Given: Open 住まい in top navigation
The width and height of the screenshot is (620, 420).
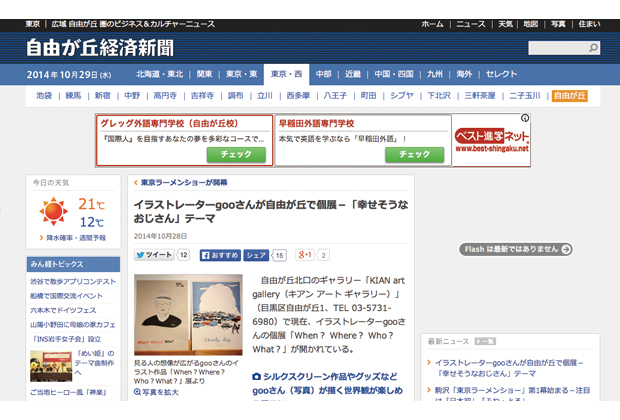Looking at the screenshot, I should click(x=589, y=24).
